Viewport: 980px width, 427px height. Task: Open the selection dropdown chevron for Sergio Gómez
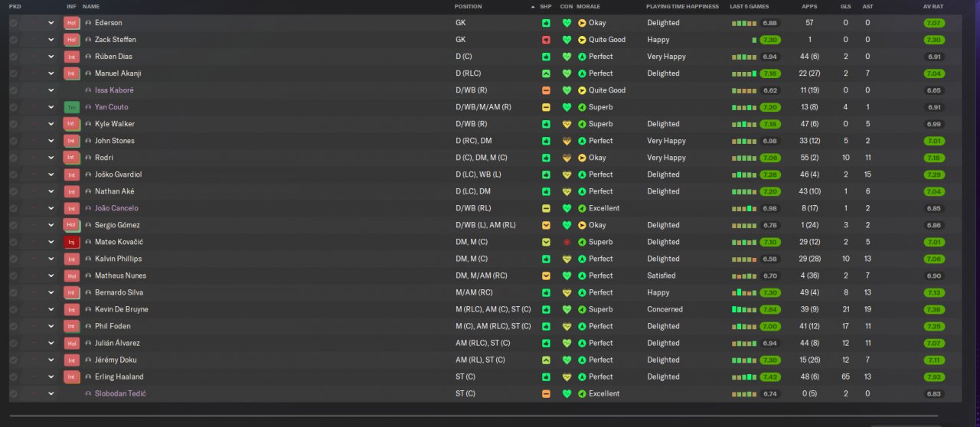pyautogui.click(x=51, y=225)
